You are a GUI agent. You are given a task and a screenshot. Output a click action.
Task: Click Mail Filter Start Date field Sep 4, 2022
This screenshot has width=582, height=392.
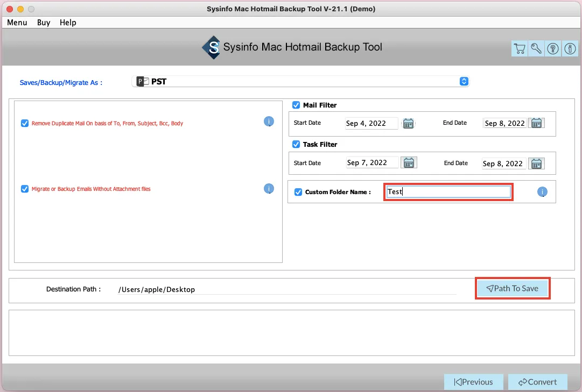371,123
